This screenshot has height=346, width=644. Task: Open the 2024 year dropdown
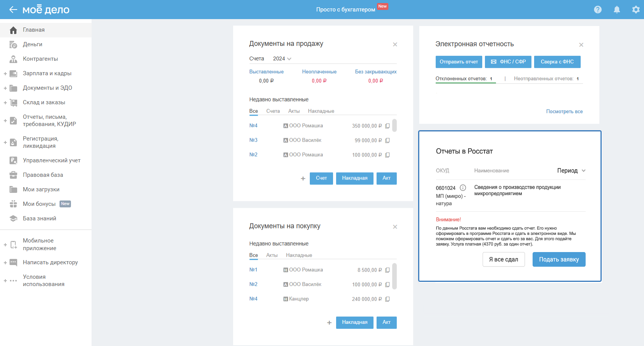[x=282, y=59]
